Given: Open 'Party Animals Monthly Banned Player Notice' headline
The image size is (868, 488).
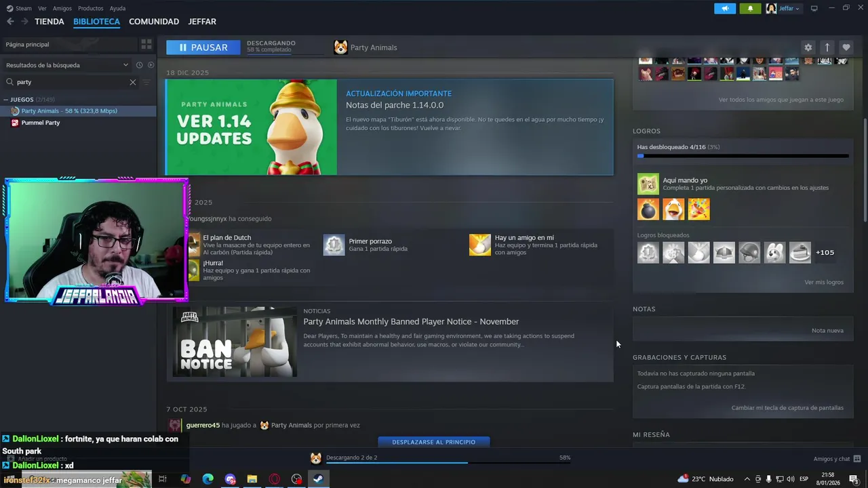Looking at the screenshot, I should [x=411, y=321].
